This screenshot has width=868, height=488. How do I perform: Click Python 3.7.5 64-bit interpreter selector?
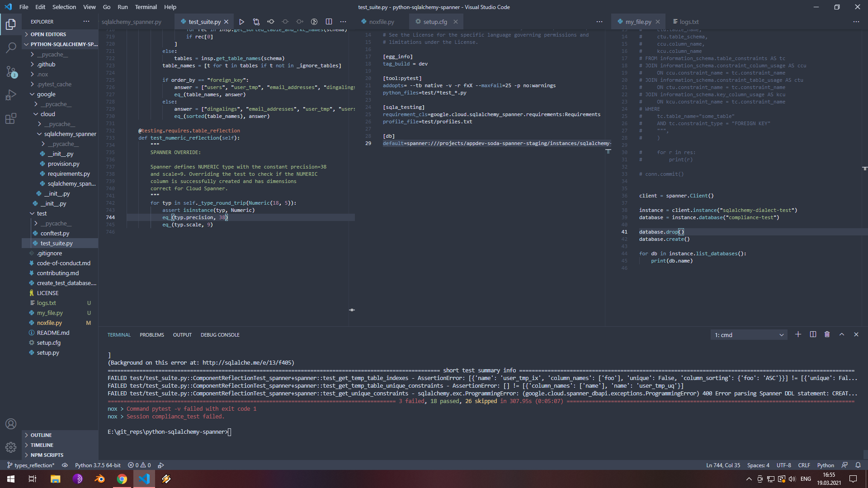click(x=98, y=465)
